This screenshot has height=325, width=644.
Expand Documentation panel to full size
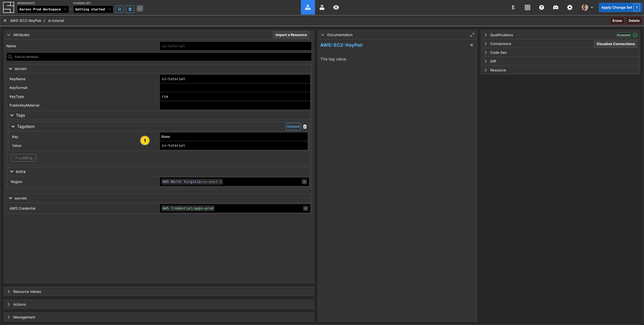point(472,35)
